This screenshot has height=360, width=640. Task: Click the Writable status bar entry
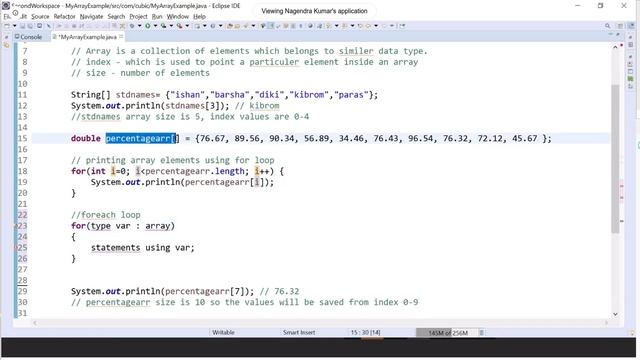coord(223,333)
